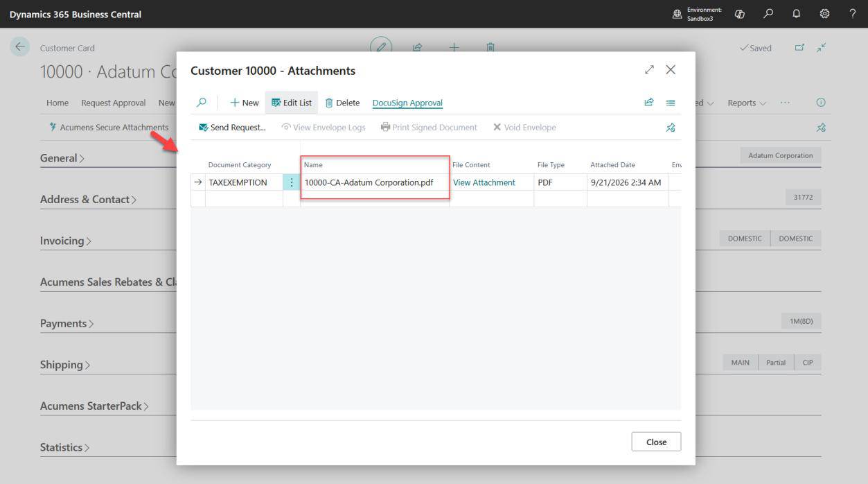Viewport: 868px width, 484px height.
Task: Open settings with the gear icon
Action: [x=824, y=14]
